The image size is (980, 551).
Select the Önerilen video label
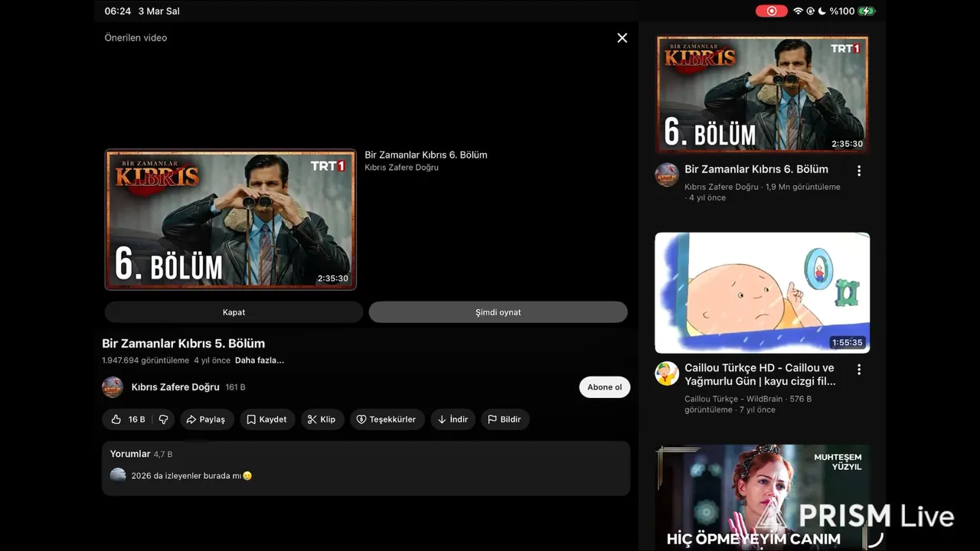point(136,37)
